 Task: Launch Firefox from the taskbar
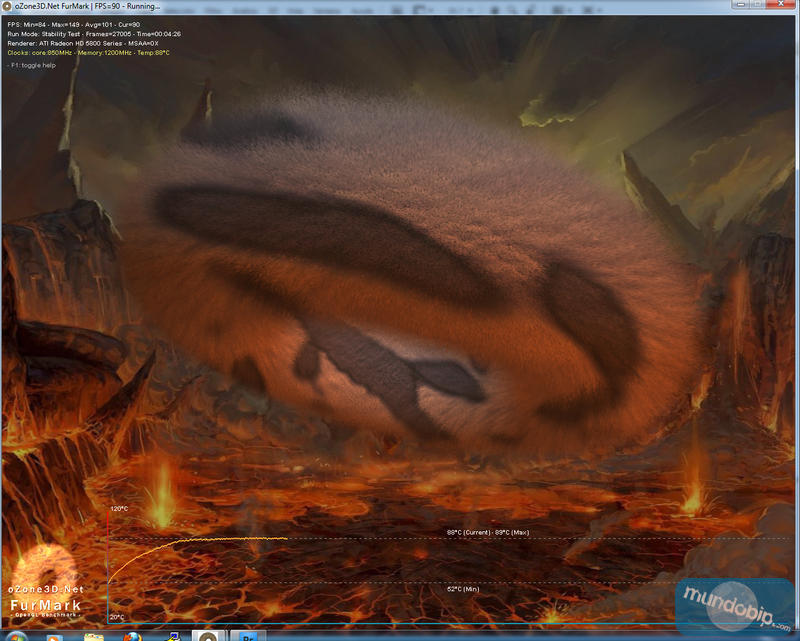click(133, 636)
